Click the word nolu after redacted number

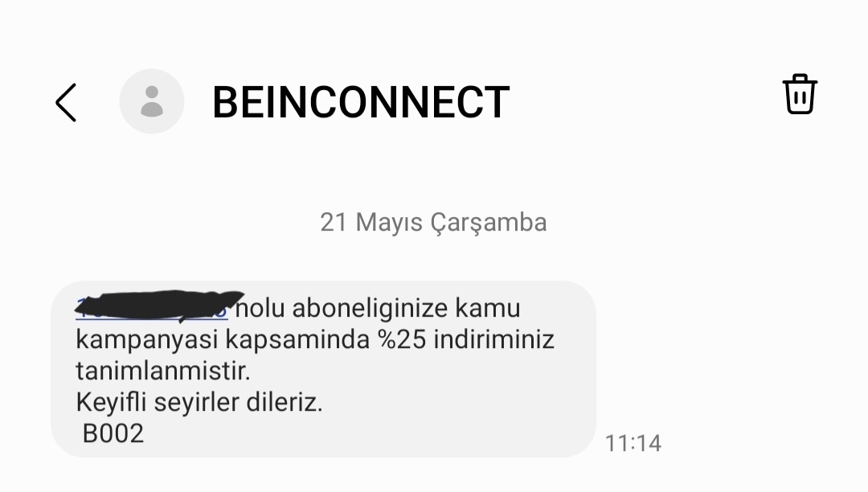260,308
